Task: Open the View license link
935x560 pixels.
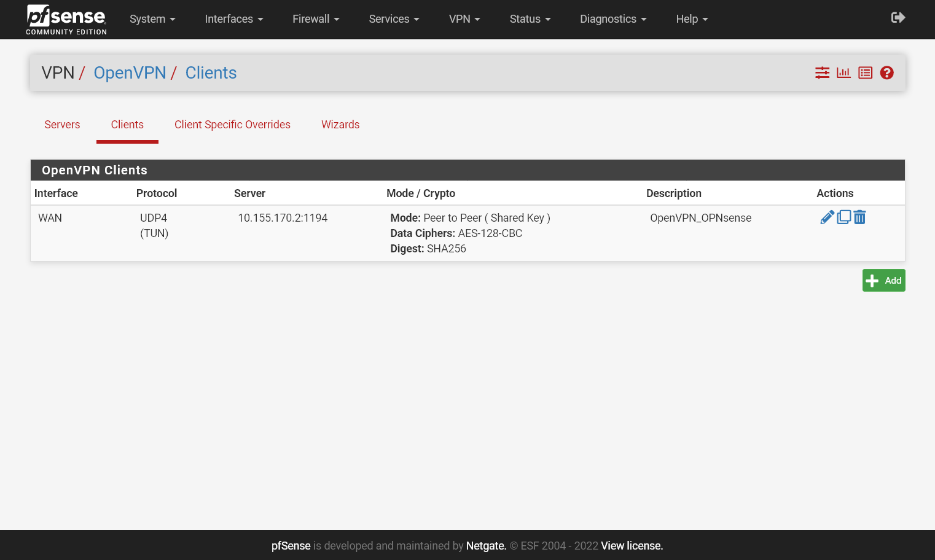Action: click(x=630, y=545)
